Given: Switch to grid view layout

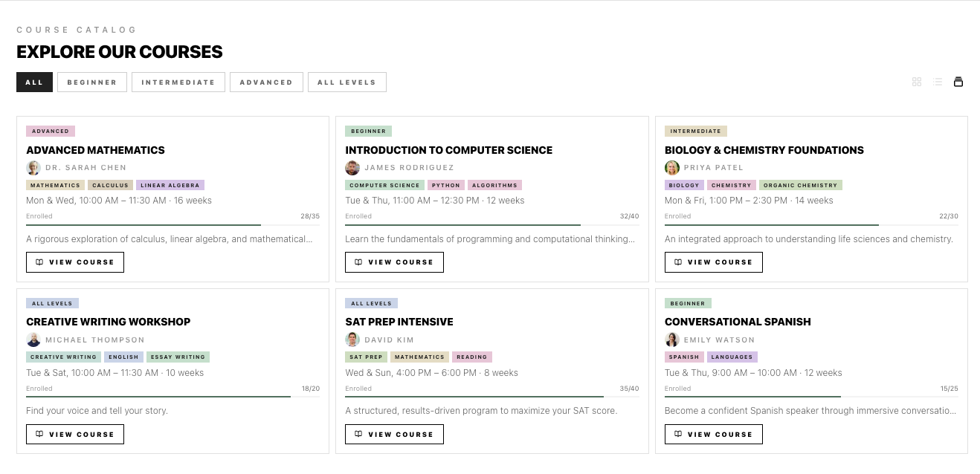Looking at the screenshot, I should click(917, 82).
